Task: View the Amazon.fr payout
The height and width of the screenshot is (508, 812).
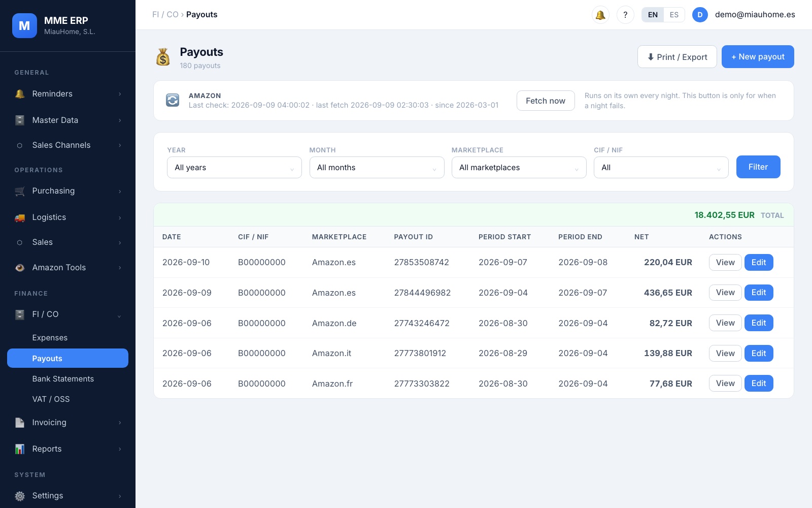Action: 725,384
